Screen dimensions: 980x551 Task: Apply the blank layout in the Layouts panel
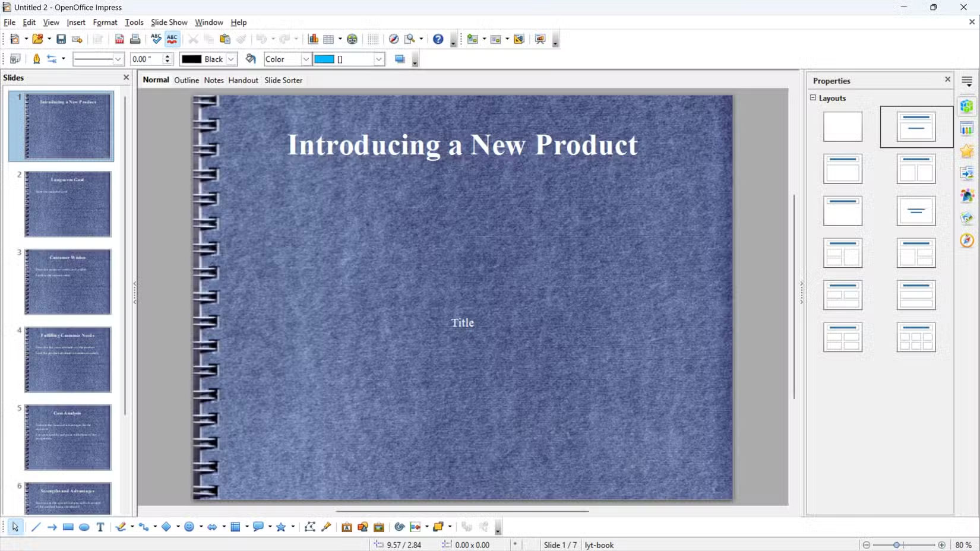(842, 126)
